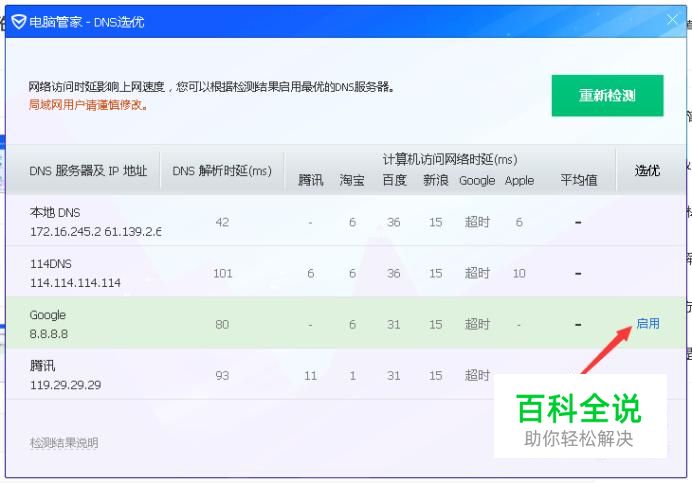Click the Google sub-column header
692x483 pixels.
[x=477, y=181]
